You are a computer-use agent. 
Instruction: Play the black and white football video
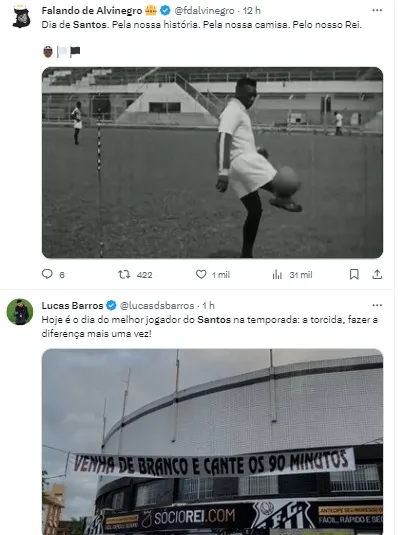pyautogui.click(x=212, y=163)
